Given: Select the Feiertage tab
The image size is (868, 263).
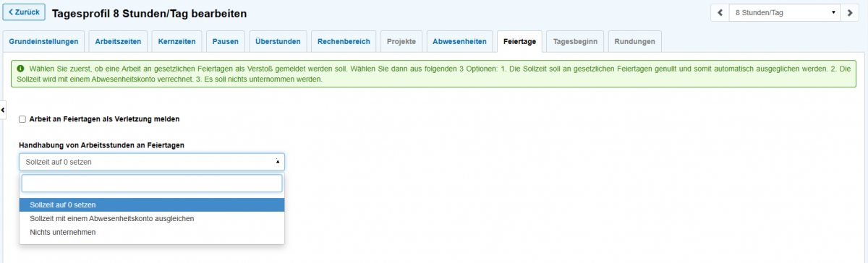Looking at the screenshot, I should tap(519, 42).
